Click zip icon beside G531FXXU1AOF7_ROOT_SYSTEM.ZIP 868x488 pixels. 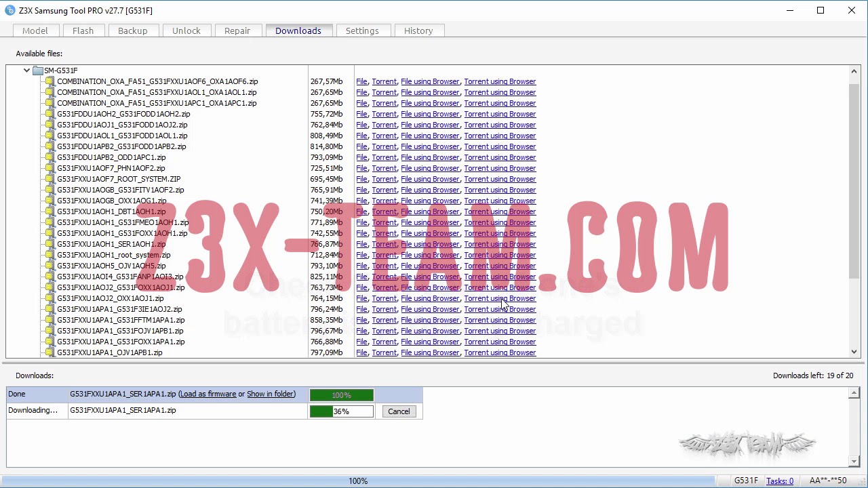point(50,179)
